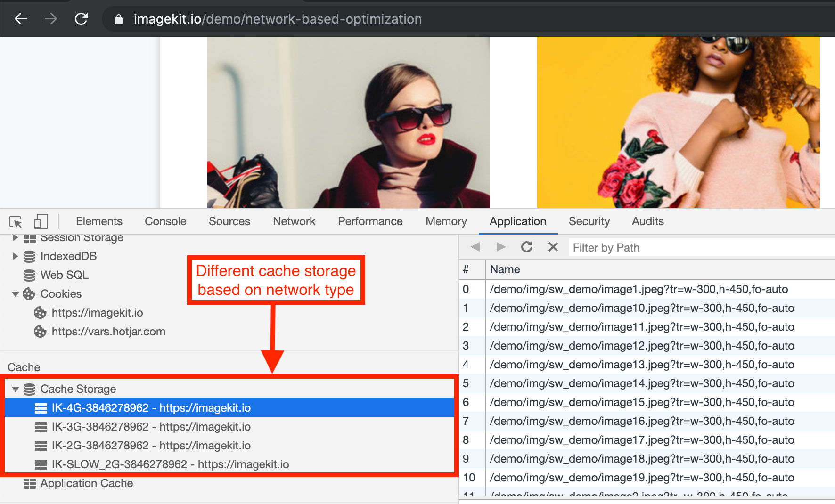
Task: Select the image10.jpeg cache row
Action: tap(647, 308)
